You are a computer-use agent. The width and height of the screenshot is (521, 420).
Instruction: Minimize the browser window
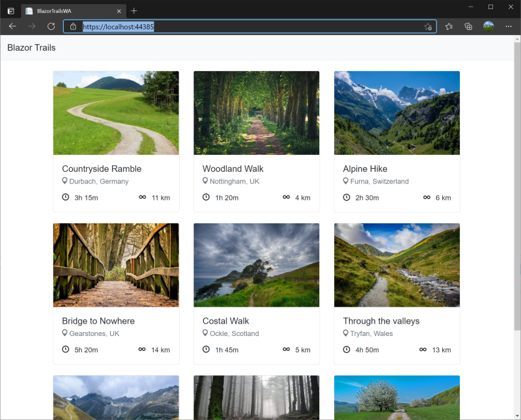tap(470, 7)
